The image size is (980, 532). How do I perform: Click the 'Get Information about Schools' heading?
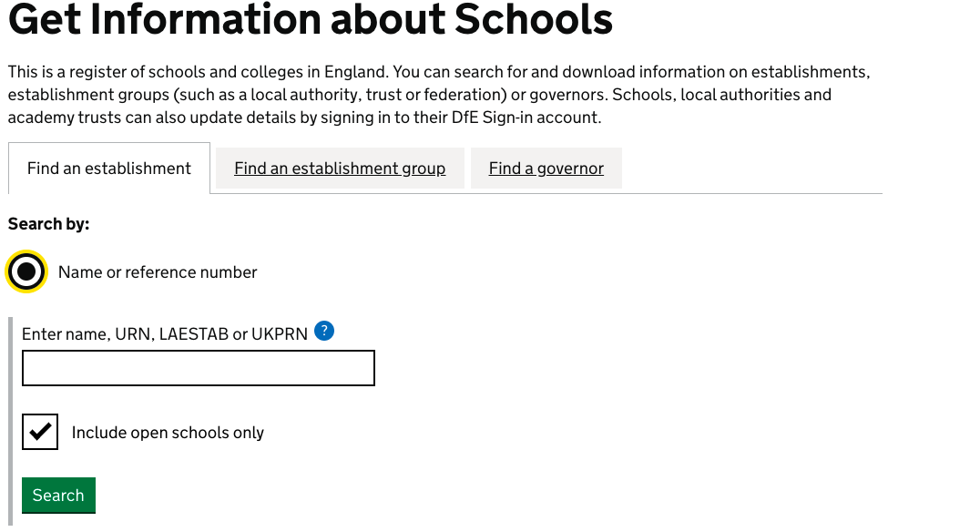coord(310,20)
